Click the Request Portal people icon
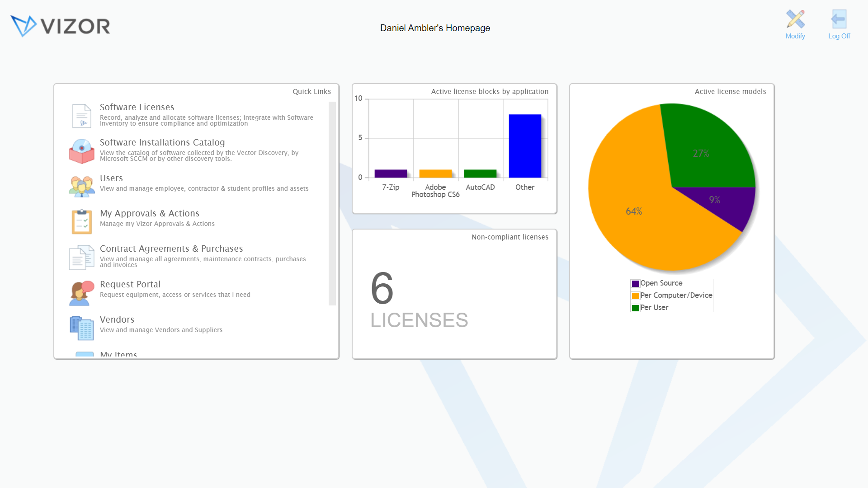 pos(82,292)
